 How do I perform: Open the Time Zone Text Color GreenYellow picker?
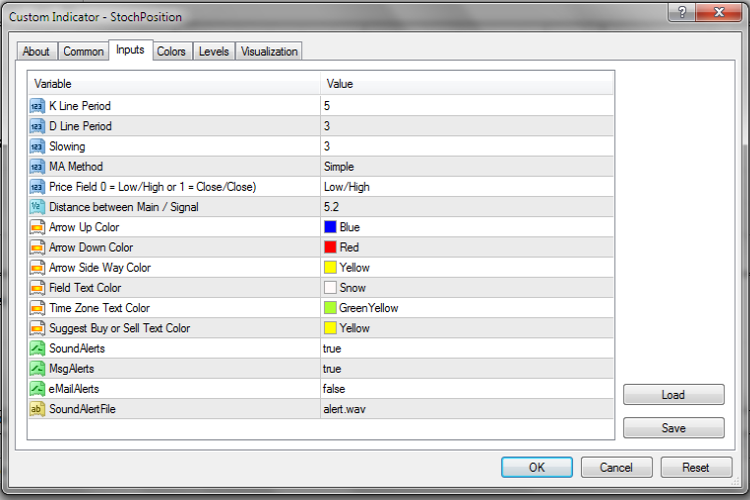467,308
